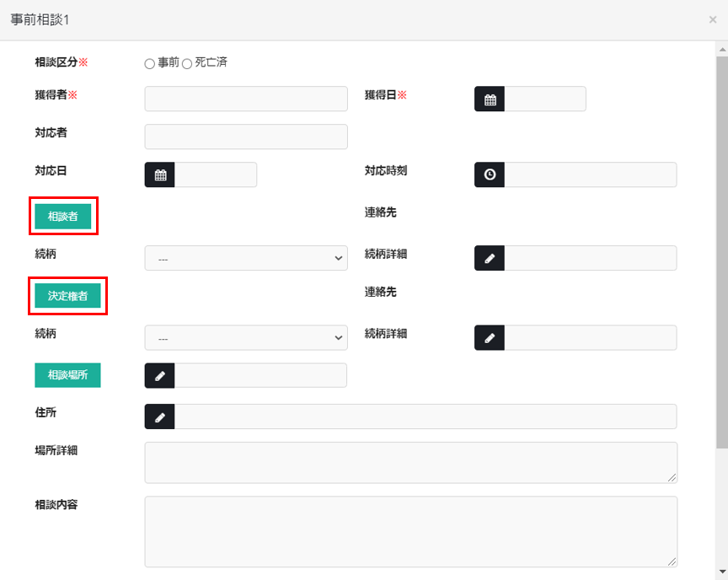Select the 事前 radio option

150,63
